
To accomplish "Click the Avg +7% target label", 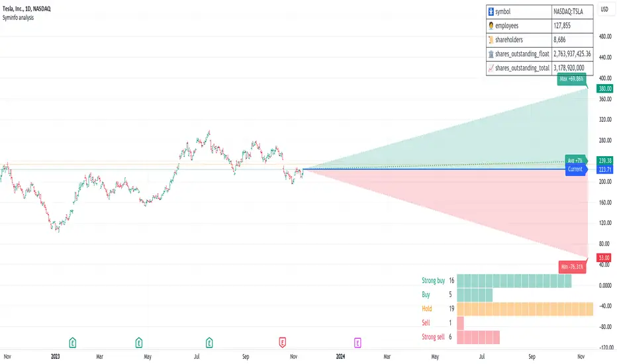I will click(x=574, y=160).
